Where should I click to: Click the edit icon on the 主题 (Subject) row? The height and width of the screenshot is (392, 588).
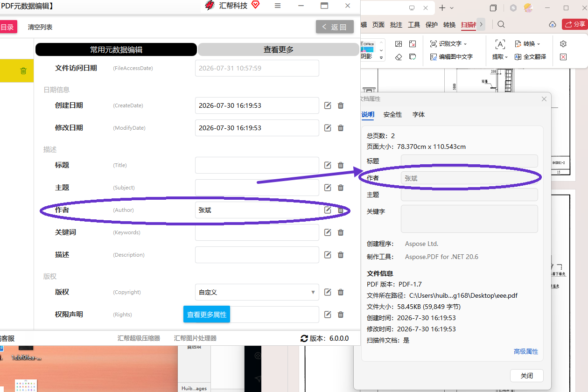coord(328,188)
